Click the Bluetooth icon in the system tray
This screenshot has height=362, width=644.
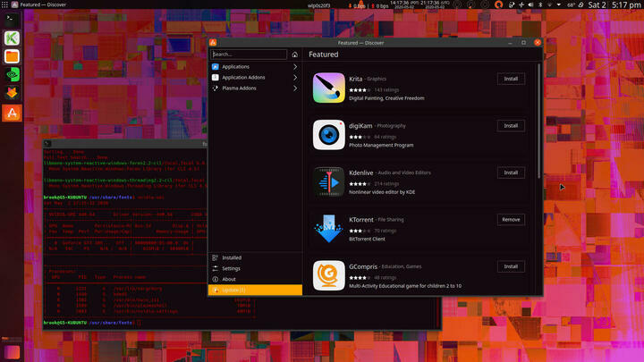click(540, 5)
